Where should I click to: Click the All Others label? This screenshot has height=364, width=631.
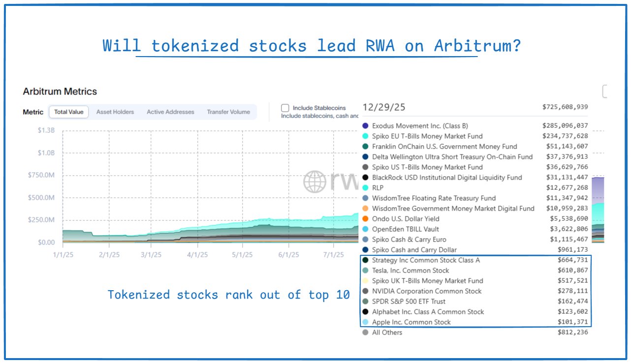tap(387, 333)
